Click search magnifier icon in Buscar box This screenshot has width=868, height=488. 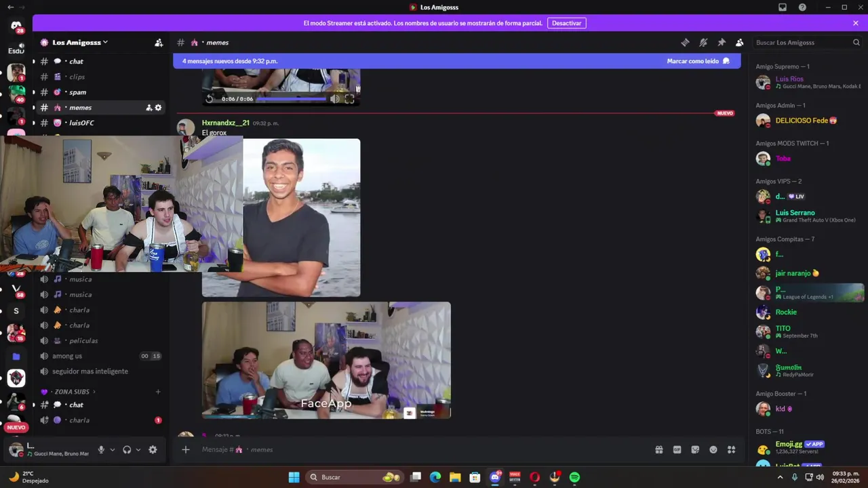tap(856, 42)
